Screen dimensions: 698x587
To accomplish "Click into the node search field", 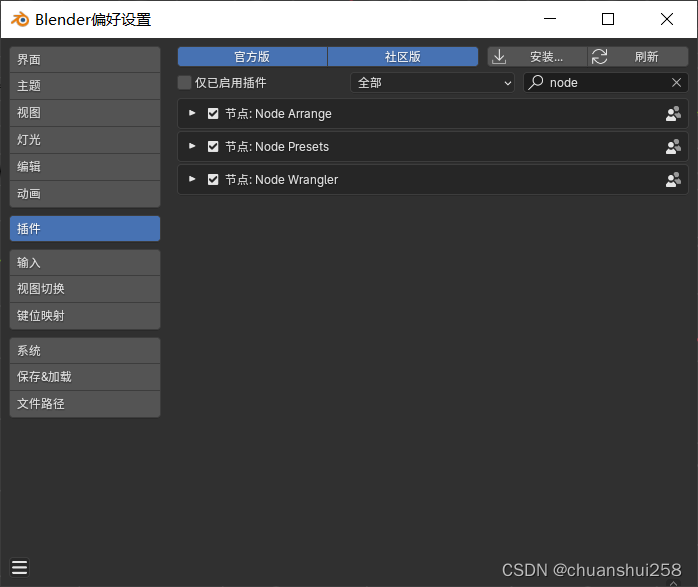I will tap(606, 83).
